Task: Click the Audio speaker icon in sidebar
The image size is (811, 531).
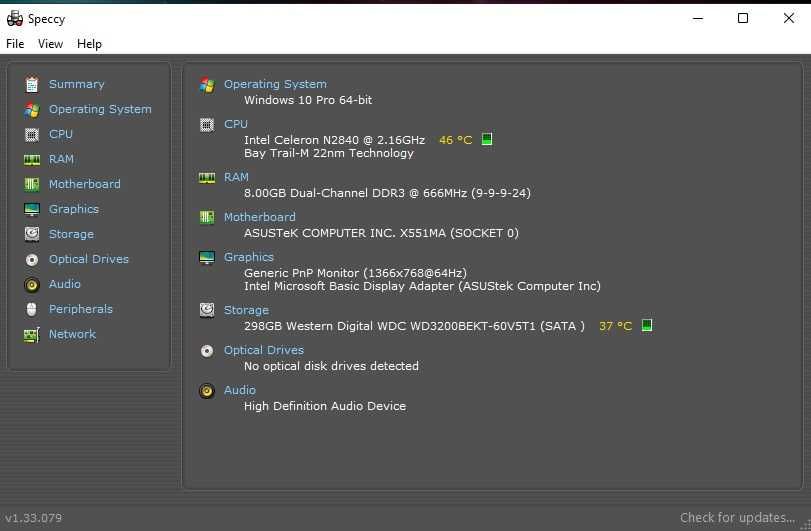Action: coord(32,284)
